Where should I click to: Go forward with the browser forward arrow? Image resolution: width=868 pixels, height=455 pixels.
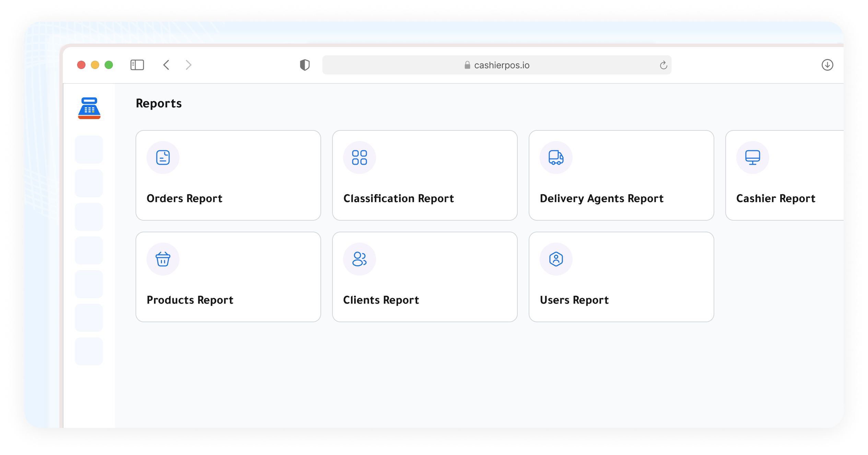[188, 65]
